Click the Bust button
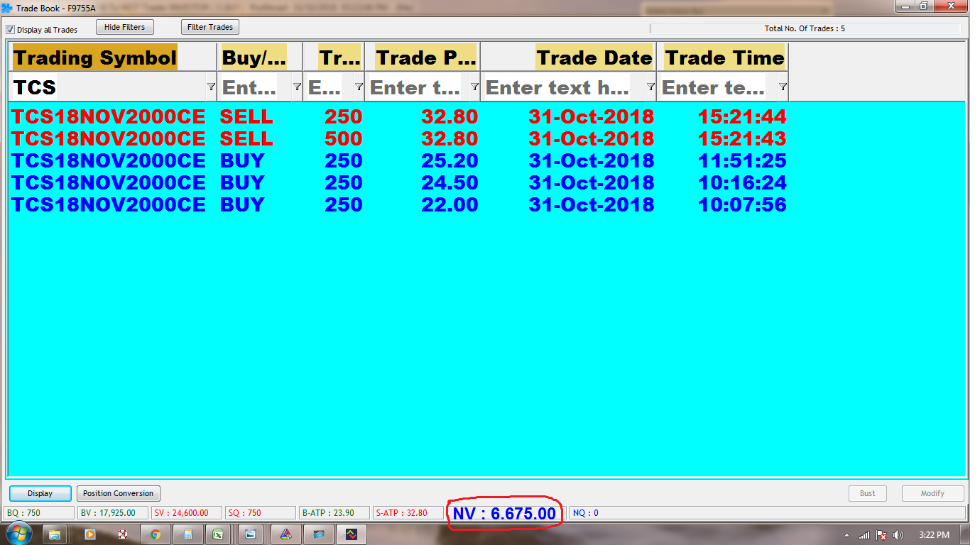Image resolution: width=980 pixels, height=545 pixels. [x=868, y=493]
